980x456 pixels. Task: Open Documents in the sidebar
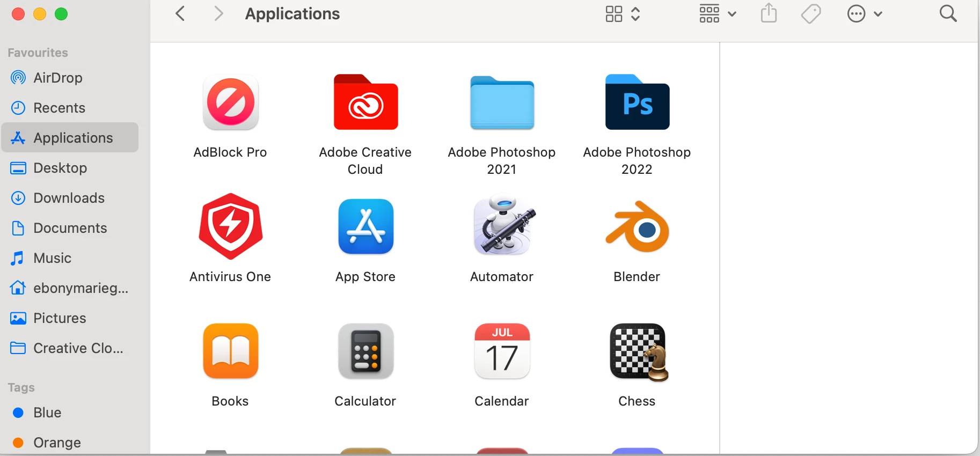(x=70, y=228)
